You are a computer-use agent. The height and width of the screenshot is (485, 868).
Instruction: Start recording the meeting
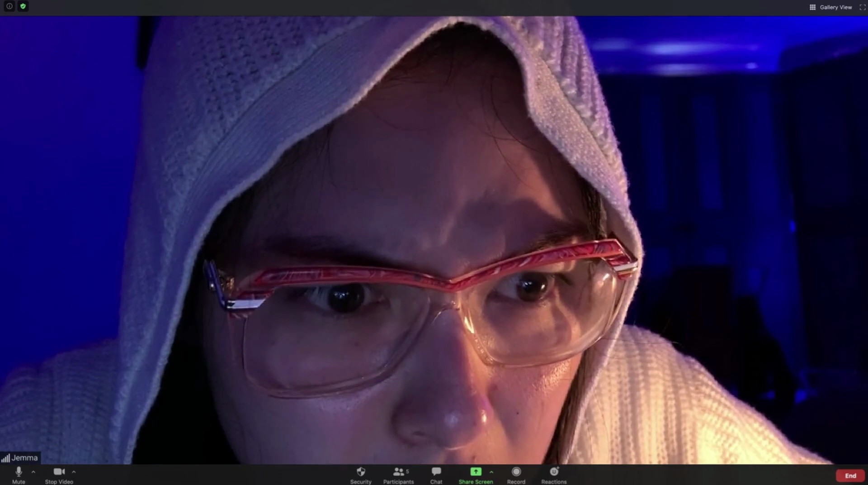(516, 475)
